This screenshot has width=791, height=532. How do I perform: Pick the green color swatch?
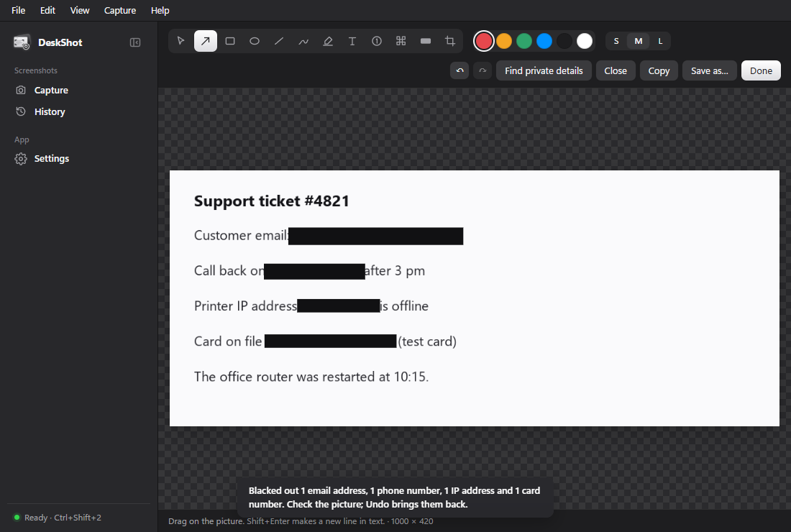524,42
